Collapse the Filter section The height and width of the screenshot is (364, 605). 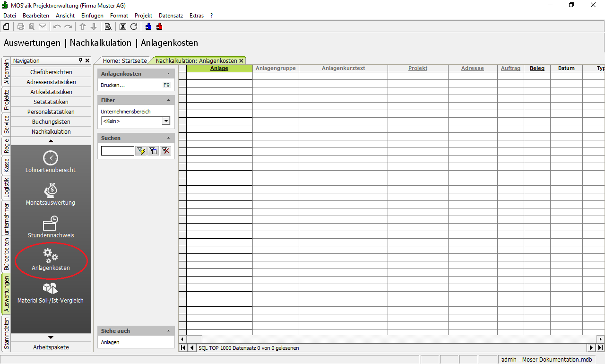click(x=169, y=100)
